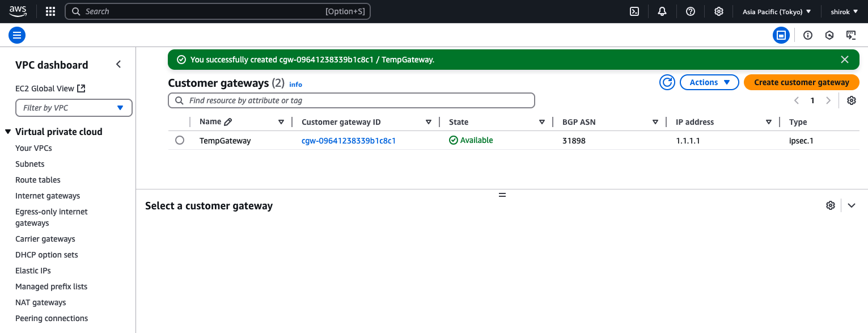Refresh the customer gateways list
The width and height of the screenshot is (868, 333).
click(667, 82)
